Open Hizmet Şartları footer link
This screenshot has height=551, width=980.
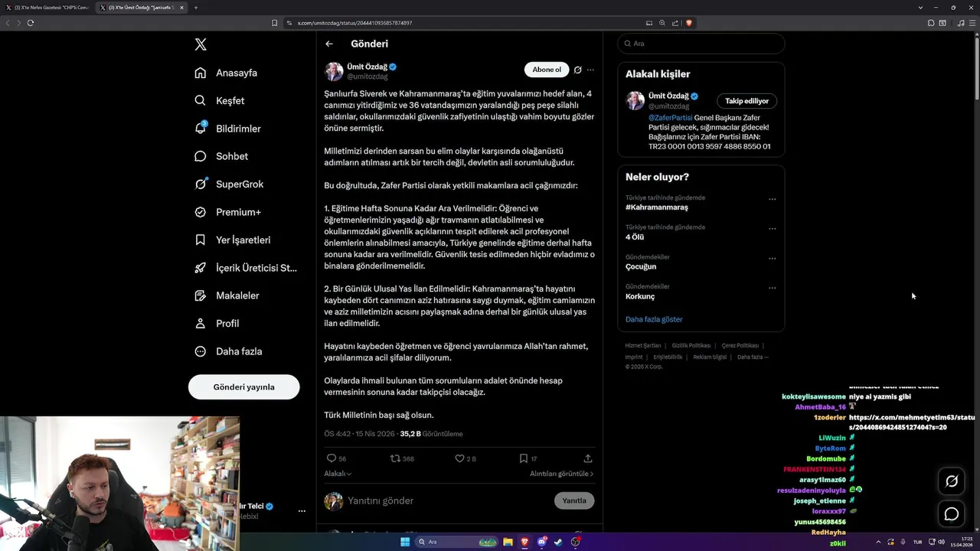[643, 346]
